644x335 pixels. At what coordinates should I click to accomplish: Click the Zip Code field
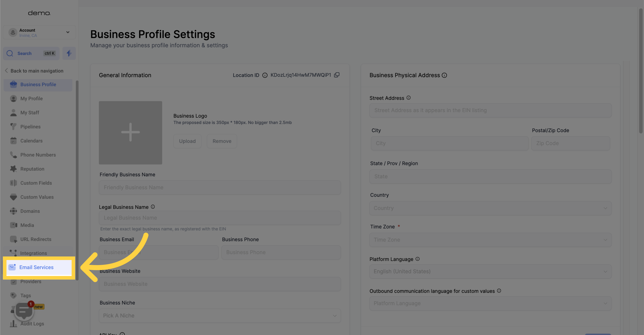click(x=570, y=143)
